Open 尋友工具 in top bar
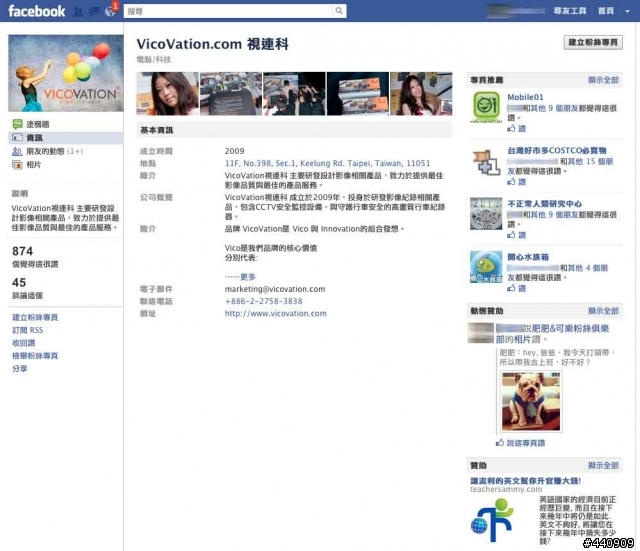 pyautogui.click(x=570, y=11)
